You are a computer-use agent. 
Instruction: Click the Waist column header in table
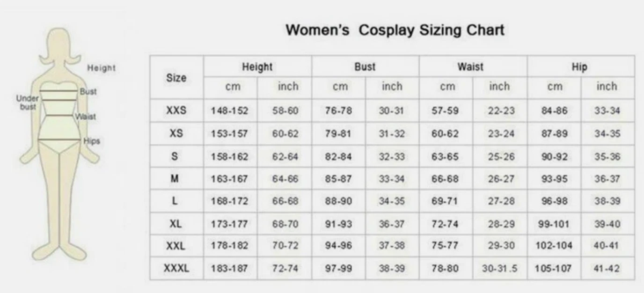pyautogui.click(x=470, y=67)
